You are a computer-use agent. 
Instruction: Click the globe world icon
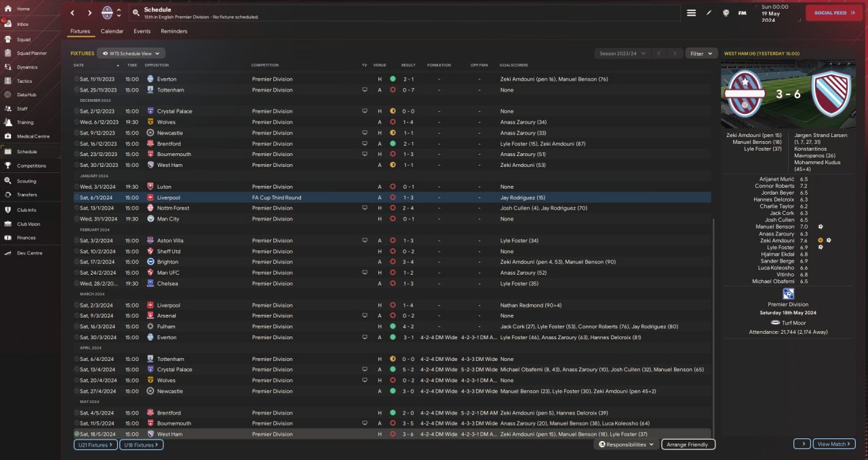(x=726, y=13)
